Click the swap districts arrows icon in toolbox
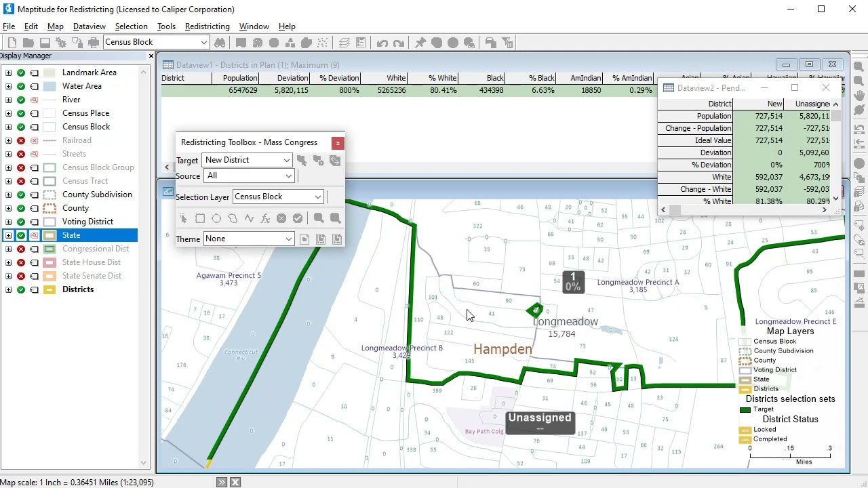868x488 pixels. pos(335,161)
